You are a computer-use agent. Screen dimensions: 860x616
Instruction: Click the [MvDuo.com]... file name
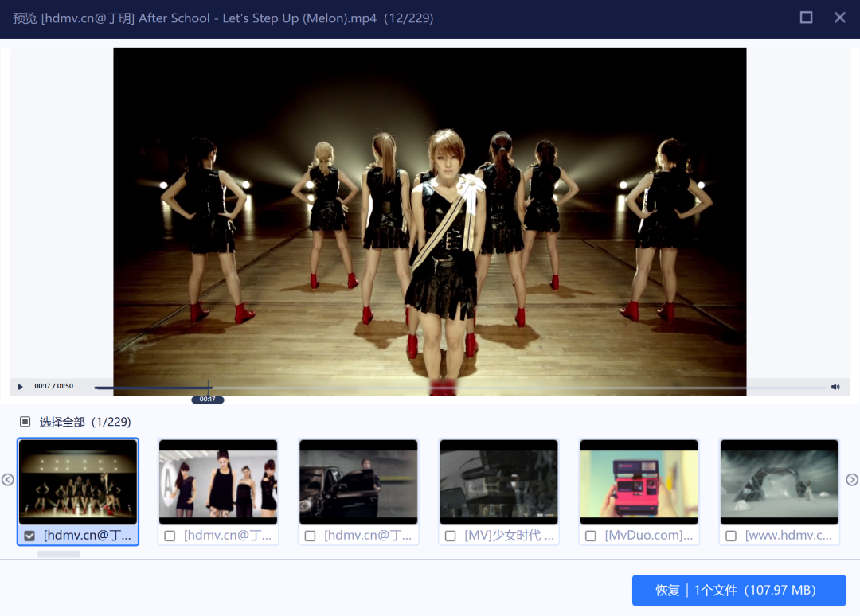[649, 536]
